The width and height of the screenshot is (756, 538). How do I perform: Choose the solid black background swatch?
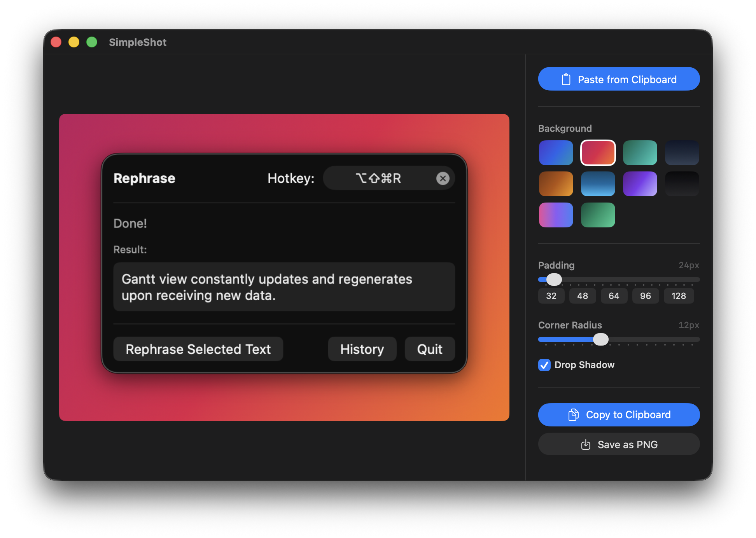click(682, 184)
